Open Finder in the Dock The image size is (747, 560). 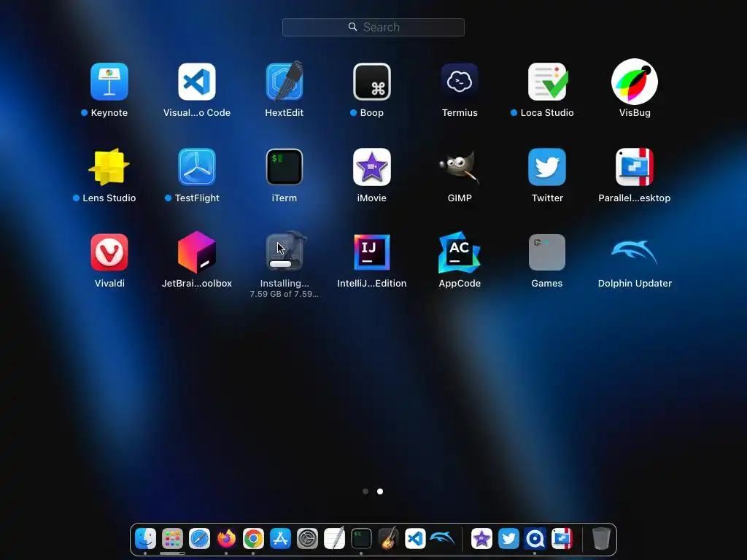click(x=145, y=539)
